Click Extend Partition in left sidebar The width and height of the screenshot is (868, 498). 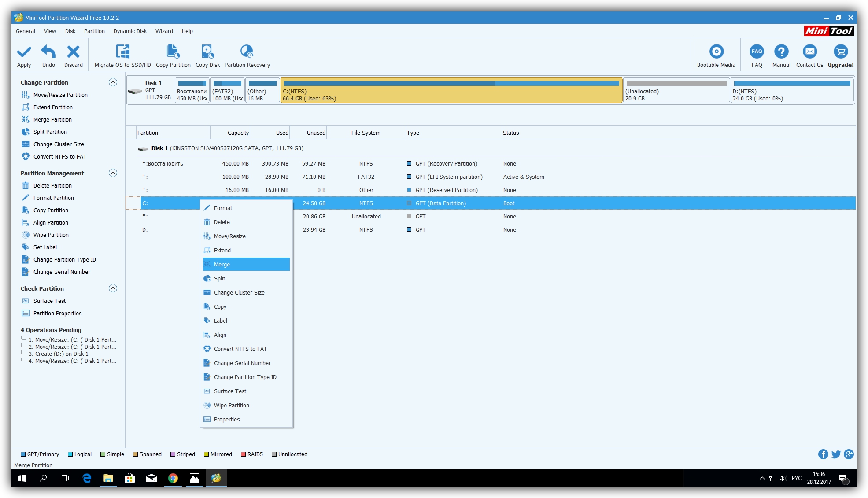pyautogui.click(x=53, y=107)
